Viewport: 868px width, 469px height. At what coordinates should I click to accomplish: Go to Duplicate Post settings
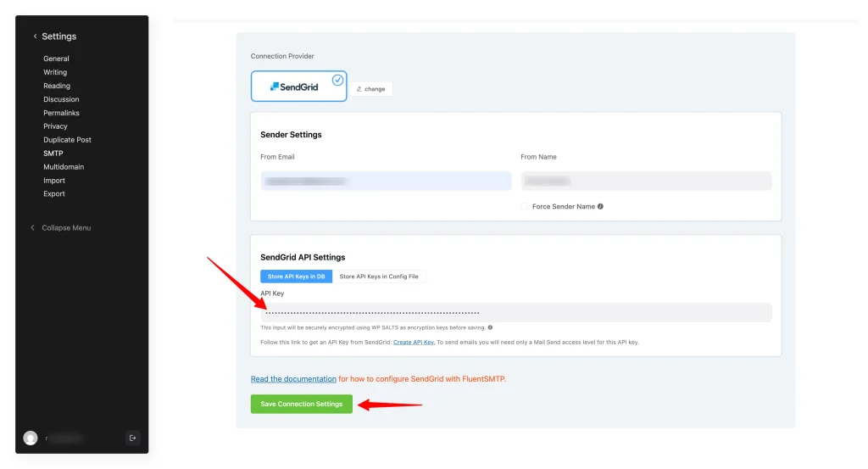pyautogui.click(x=67, y=140)
